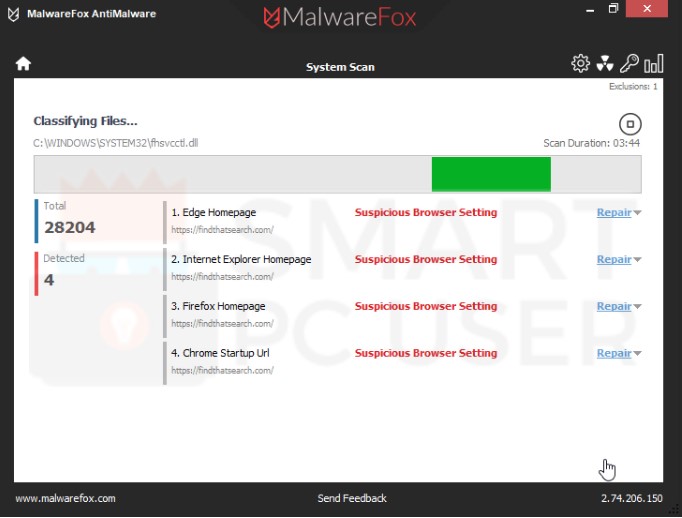The width and height of the screenshot is (682, 518).
Task: Stop the scan with the stop button
Action: [630, 124]
